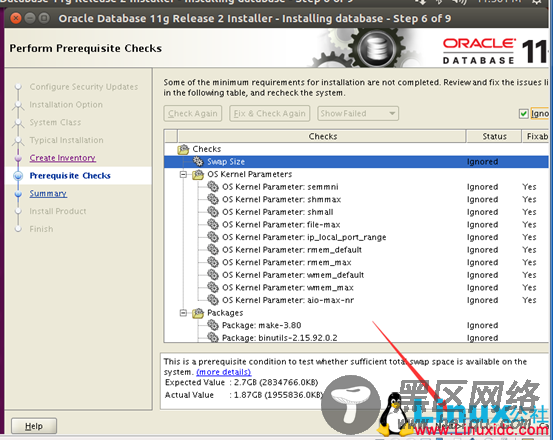The height and width of the screenshot is (440, 553).
Task: Select Package binutils-2.15.92.0.2 row
Action: 356,338
